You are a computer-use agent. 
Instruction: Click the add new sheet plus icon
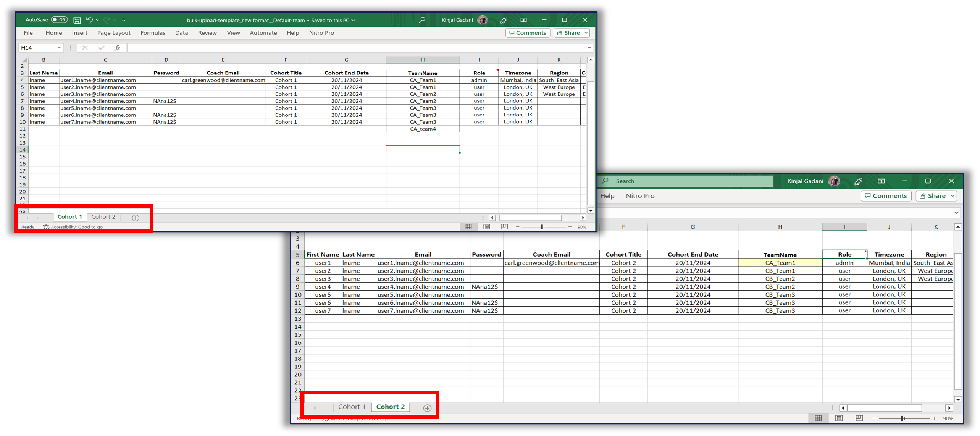tap(136, 218)
